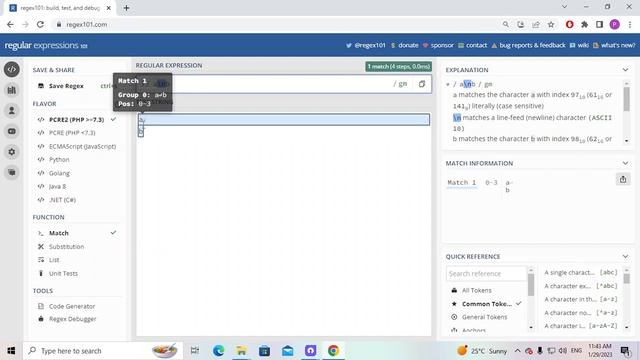
Task: Click the regular expression input field
Action: [283, 84]
